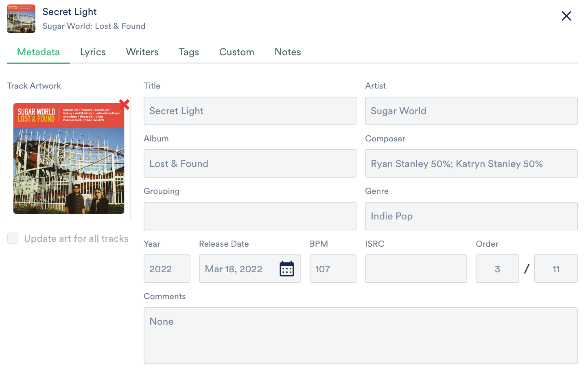Image resolution: width=588 pixels, height=369 pixels.
Task: Show the Custom tab
Action: pos(237,52)
